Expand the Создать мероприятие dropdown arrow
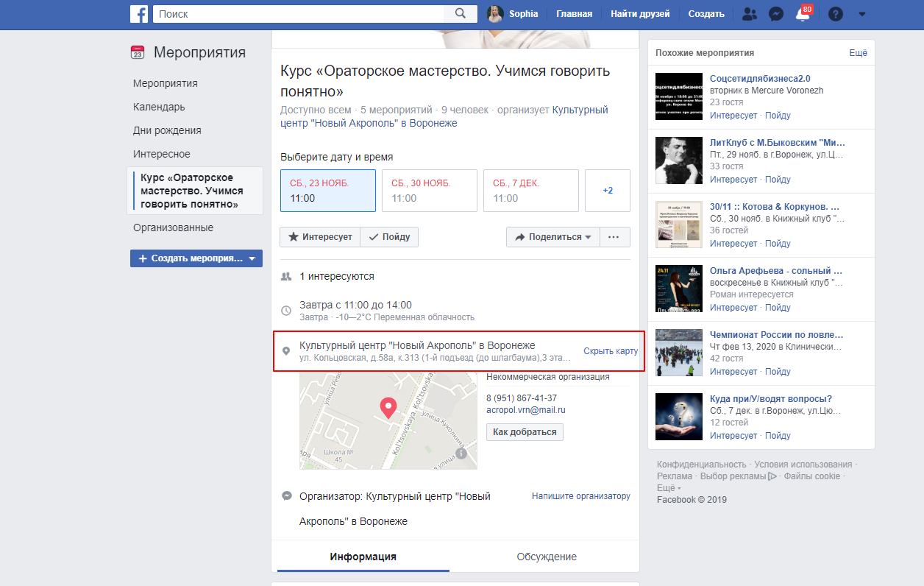 click(252, 258)
